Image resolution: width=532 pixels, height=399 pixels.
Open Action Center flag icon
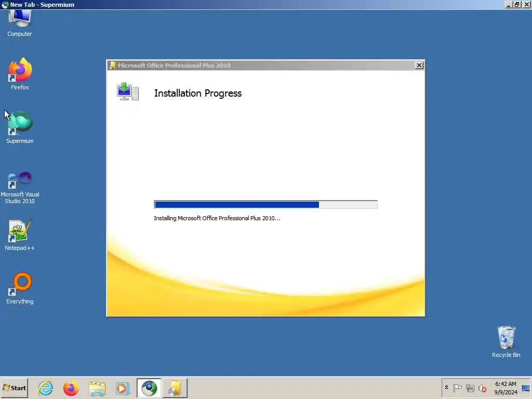(x=457, y=388)
